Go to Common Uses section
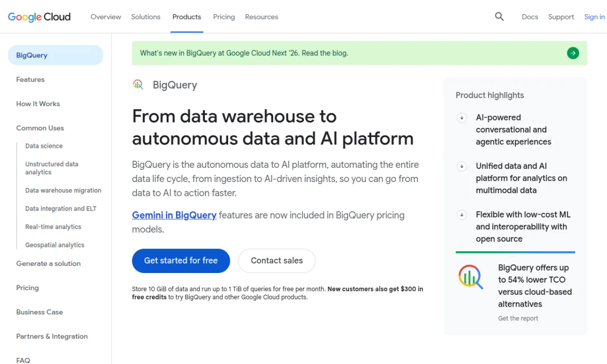Viewport: 607px width, 364px height. 40,128
